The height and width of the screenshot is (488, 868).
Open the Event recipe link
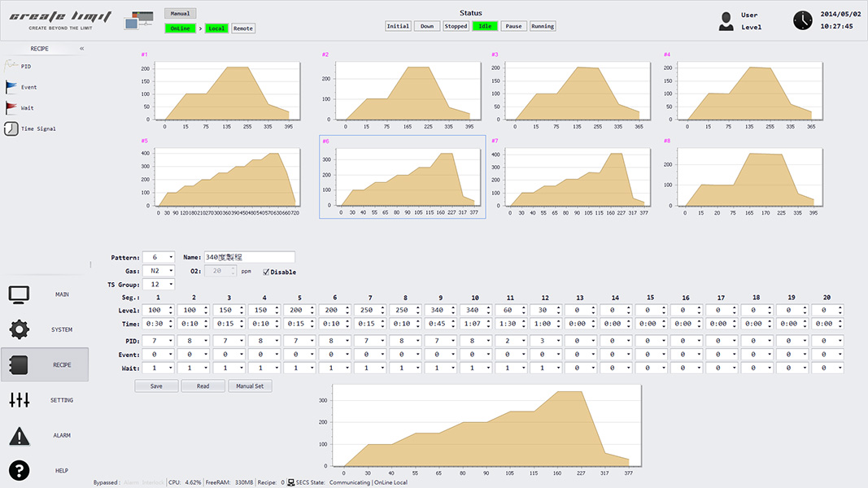tap(28, 87)
